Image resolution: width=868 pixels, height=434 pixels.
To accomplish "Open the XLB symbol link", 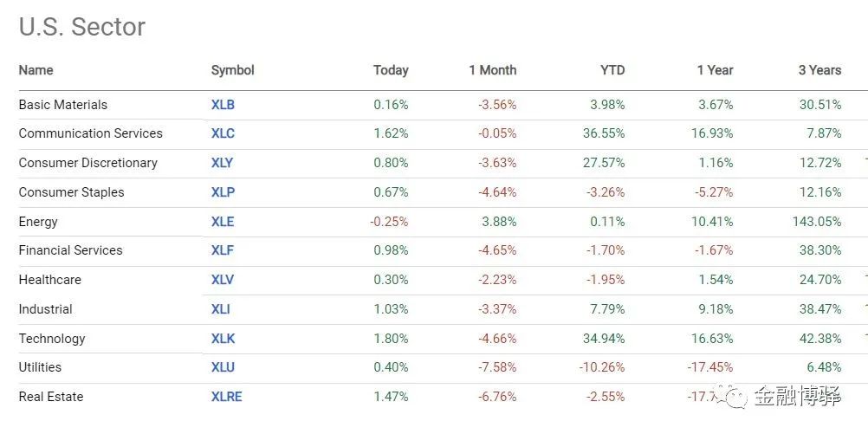I will pyautogui.click(x=223, y=105).
